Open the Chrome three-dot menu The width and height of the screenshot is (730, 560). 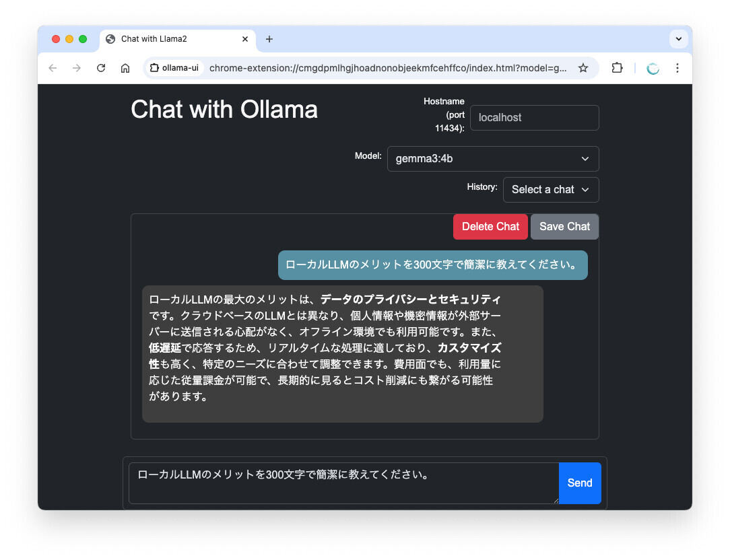pyautogui.click(x=677, y=68)
